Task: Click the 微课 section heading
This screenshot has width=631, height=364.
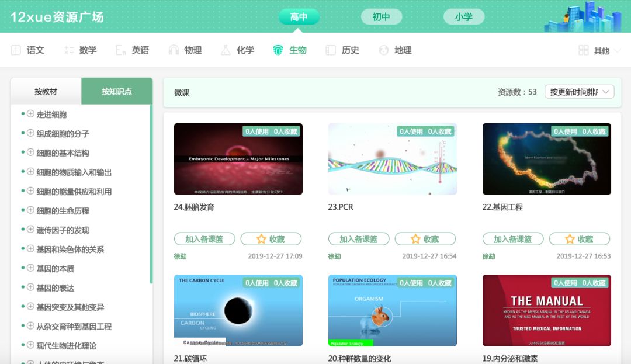Action: tap(182, 92)
